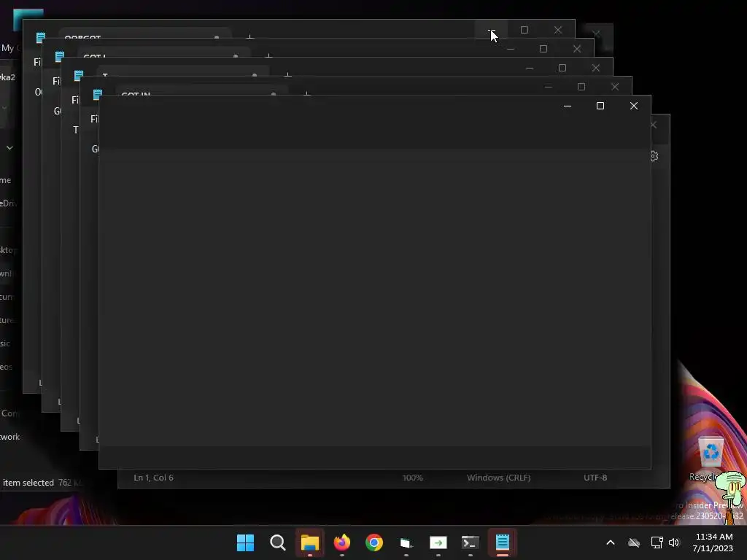The width and height of the screenshot is (747, 560).
Task: Close the Notepad window with the GOT IN tab
Action: point(614,87)
